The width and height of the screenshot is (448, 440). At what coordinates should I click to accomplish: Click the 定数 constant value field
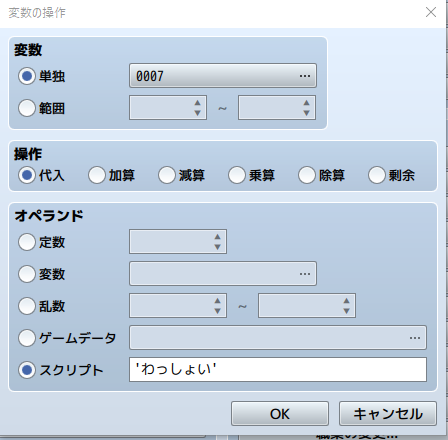178,241
